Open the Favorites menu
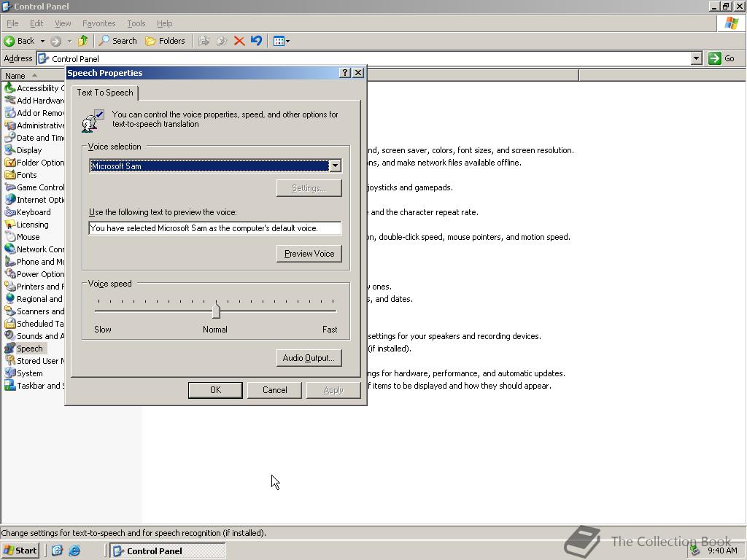The image size is (747, 560). coord(98,23)
